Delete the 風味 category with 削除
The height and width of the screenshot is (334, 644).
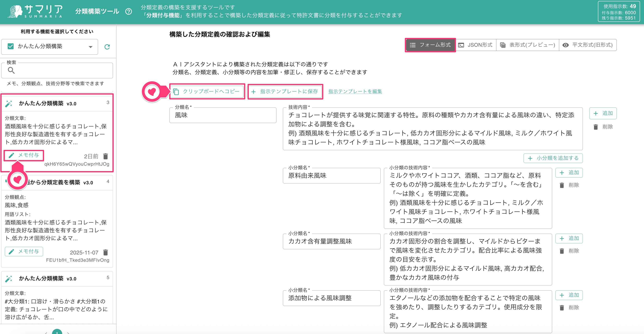point(603,127)
